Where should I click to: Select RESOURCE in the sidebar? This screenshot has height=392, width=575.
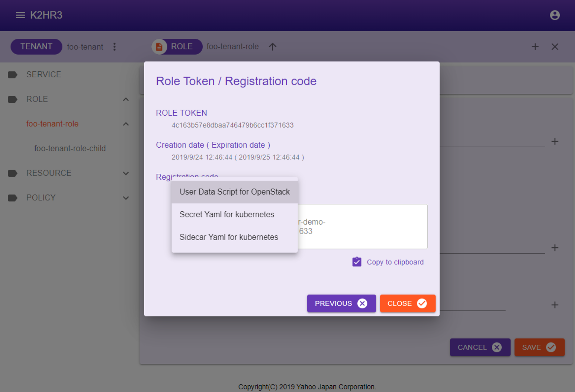coord(49,173)
